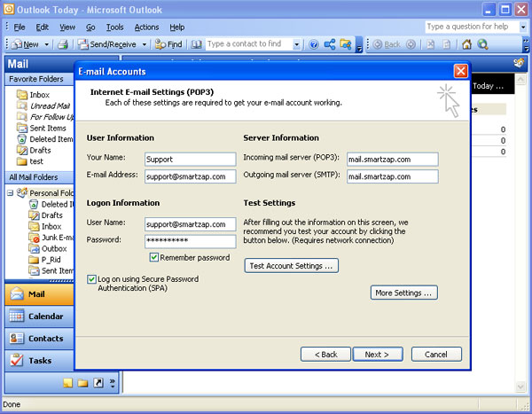Open the Go menu

[90, 27]
